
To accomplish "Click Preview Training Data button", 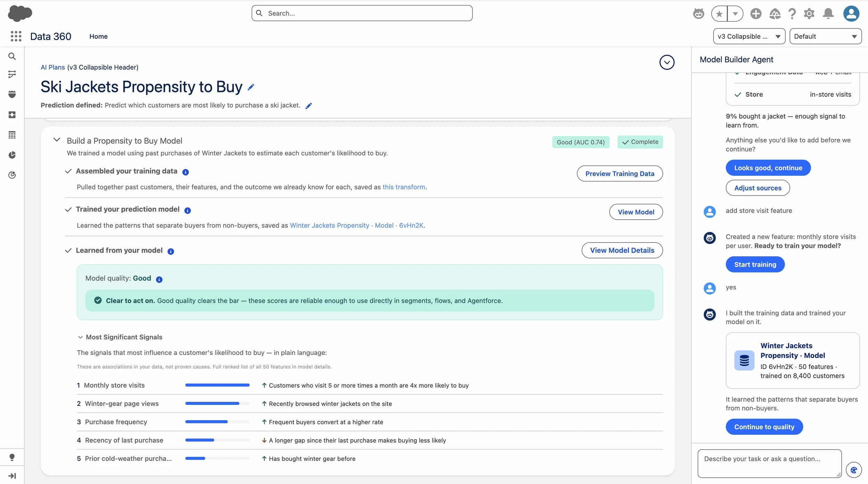I will [619, 173].
